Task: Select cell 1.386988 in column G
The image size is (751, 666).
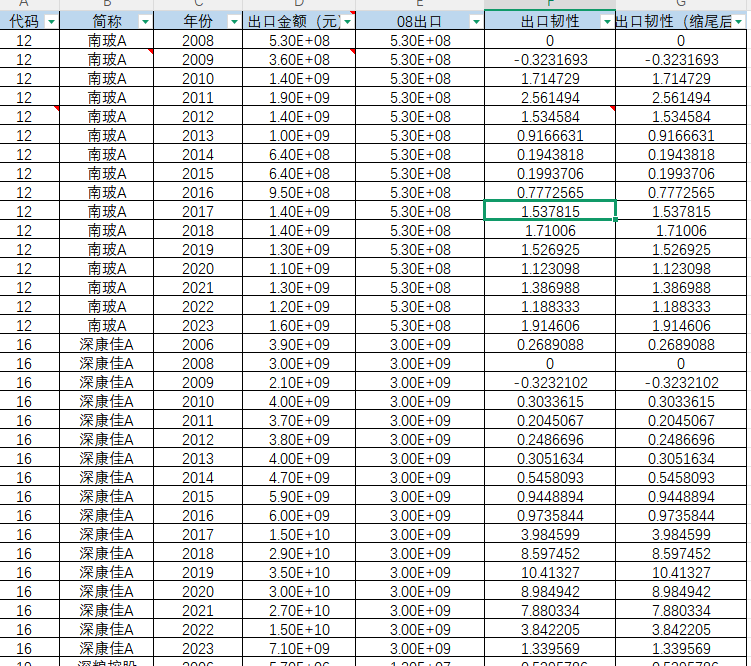Action: pos(681,287)
